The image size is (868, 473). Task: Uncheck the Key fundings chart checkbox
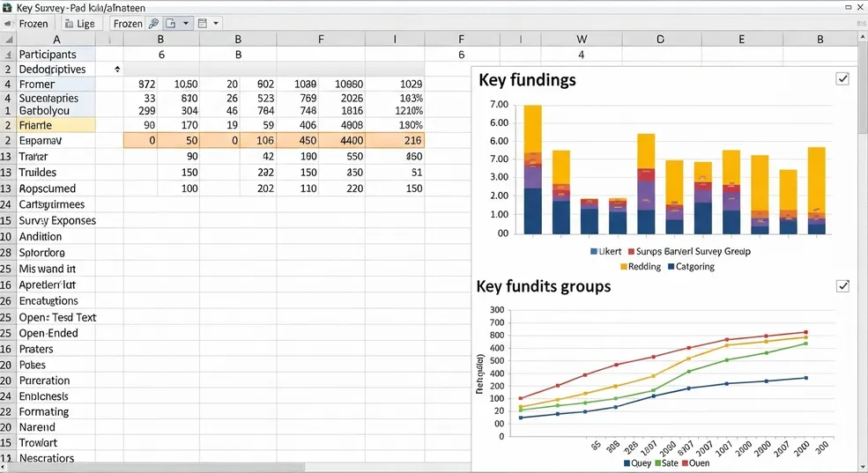point(842,79)
